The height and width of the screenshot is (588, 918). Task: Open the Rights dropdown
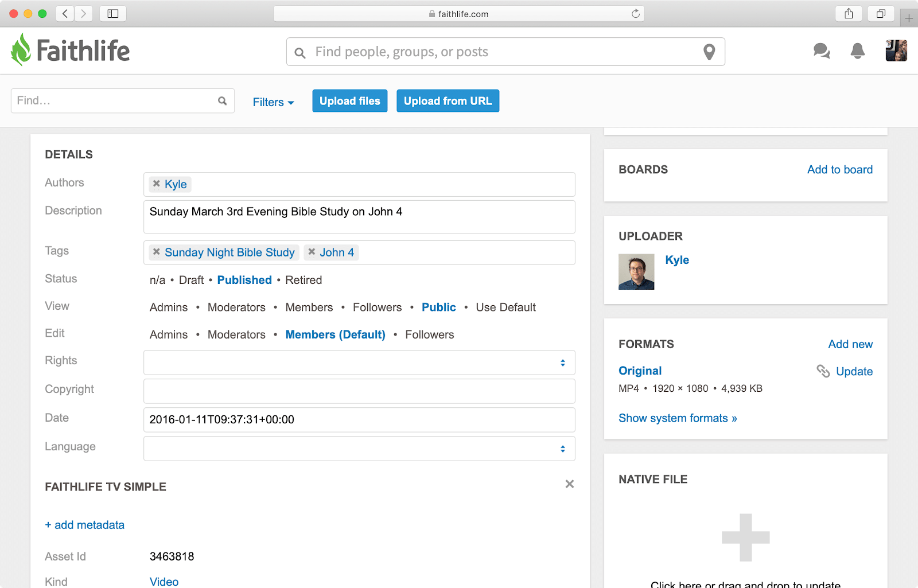pyautogui.click(x=359, y=363)
